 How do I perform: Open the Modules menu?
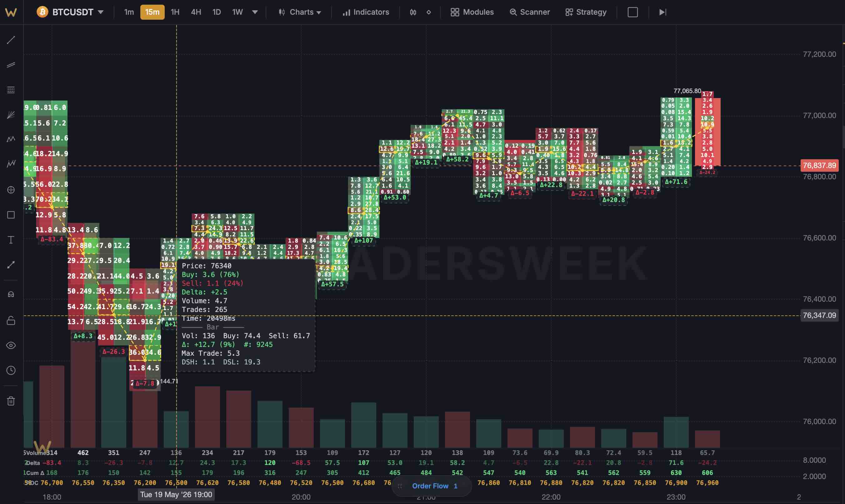pyautogui.click(x=472, y=12)
